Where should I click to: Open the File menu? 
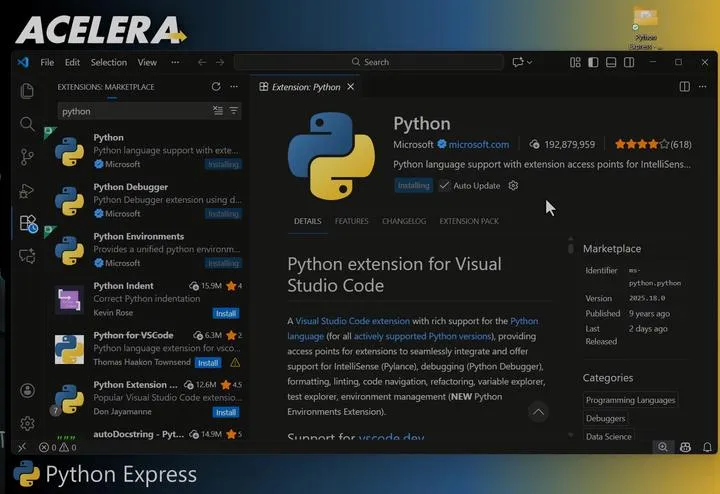coord(47,62)
